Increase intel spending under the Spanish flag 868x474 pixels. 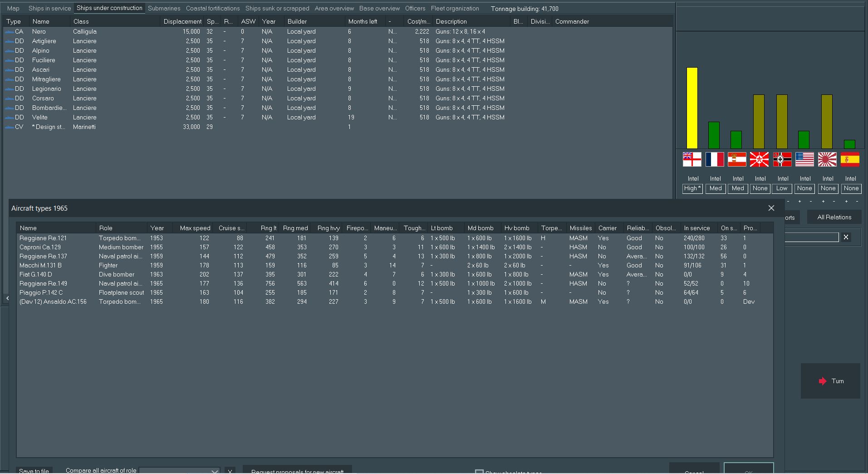tap(846, 202)
